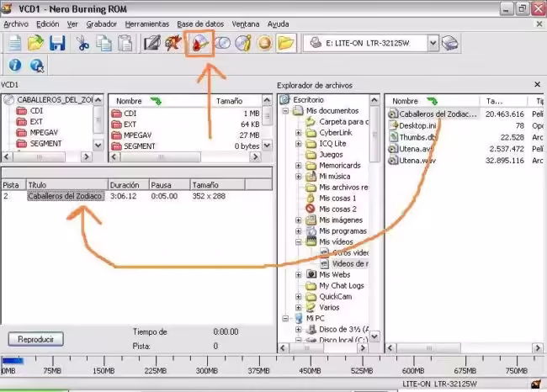Screen dimensions: 547x392
Task: Click the Disc info icon
Action: click(243, 43)
